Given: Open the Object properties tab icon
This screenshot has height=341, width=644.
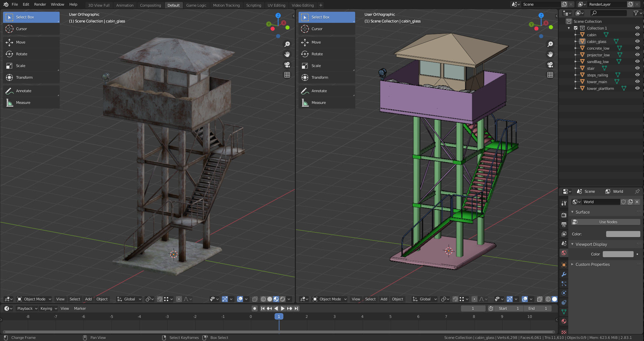Looking at the screenshot, I should 564,265.
